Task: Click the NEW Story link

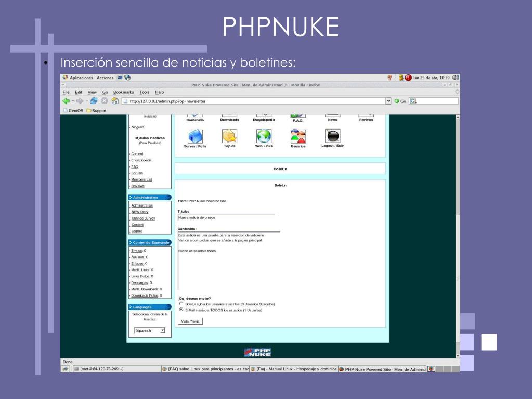Action: point(140,212)
